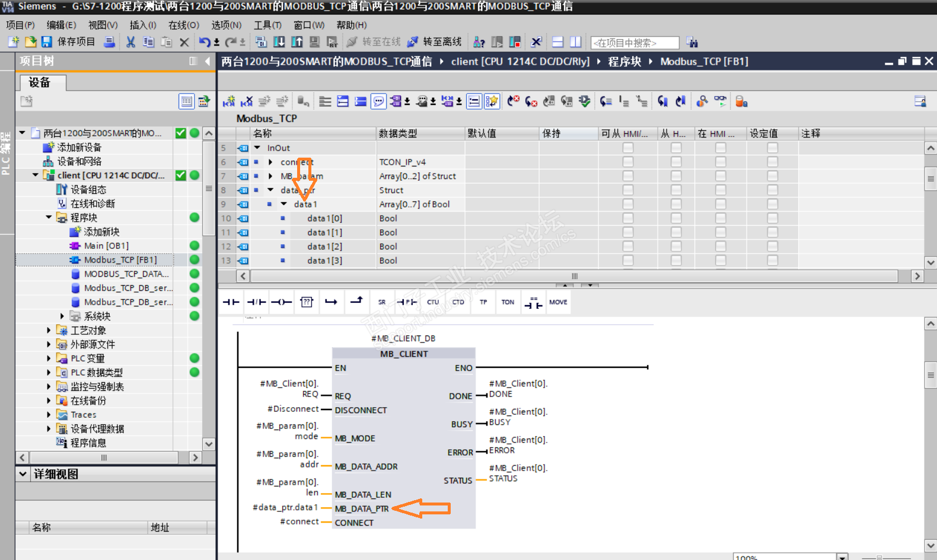Tick HMI accessible checkbox for connect row
This screenshot has width=937, height=560.
click(x=627, y=162)
